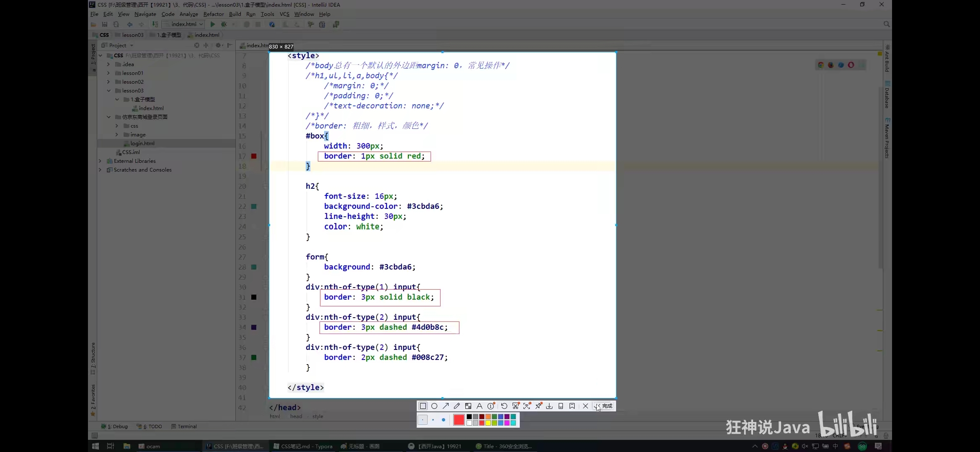Click the 完成 finish button
The image size is (980, 452).
tap(605, 406)
